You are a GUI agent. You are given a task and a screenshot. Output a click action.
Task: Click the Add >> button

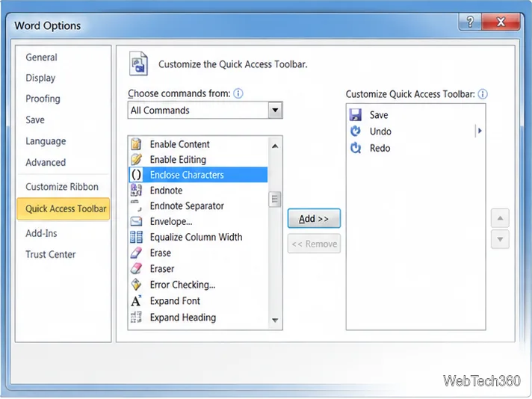pos(314,218)
